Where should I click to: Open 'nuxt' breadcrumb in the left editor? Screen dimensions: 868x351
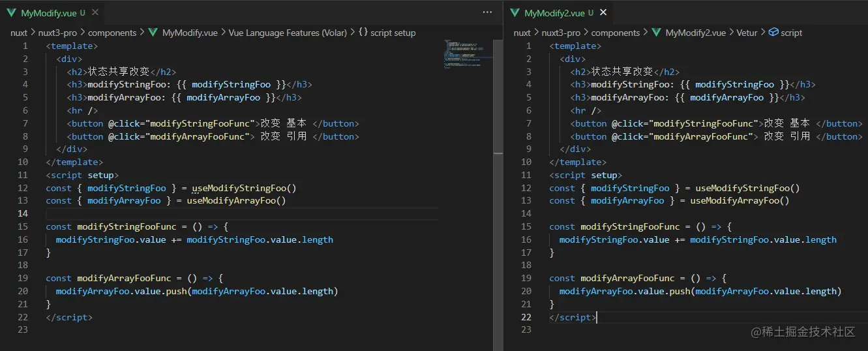click(x=19, y=33)
